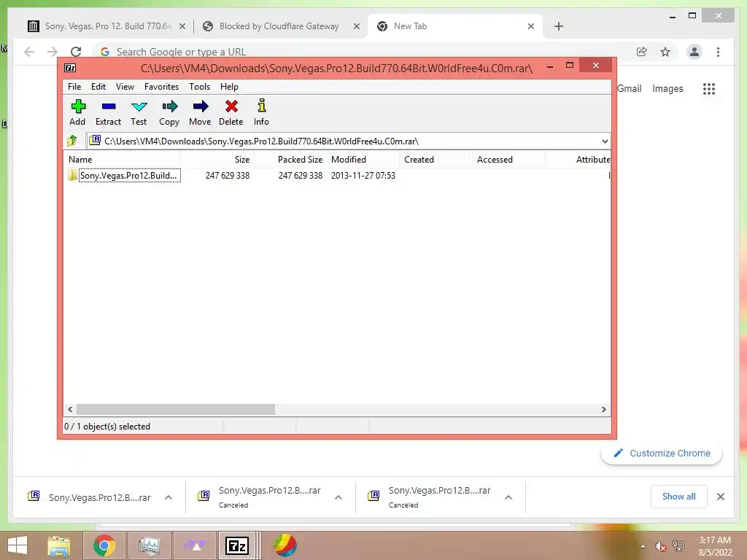
Task: Click the Chrome forward arrow
Action: [x=53, y=52]
